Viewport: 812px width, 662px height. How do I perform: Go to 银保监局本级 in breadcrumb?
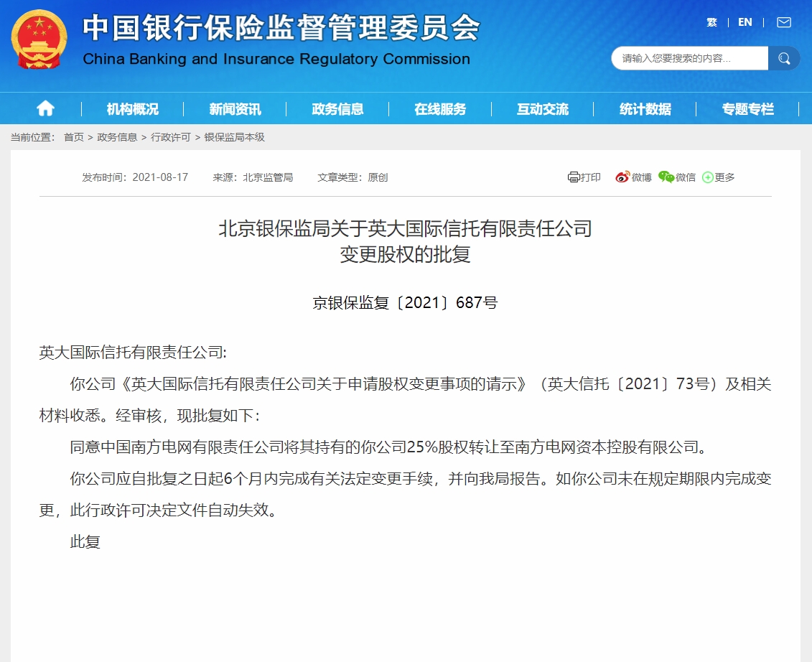click(x=235, y=136)
